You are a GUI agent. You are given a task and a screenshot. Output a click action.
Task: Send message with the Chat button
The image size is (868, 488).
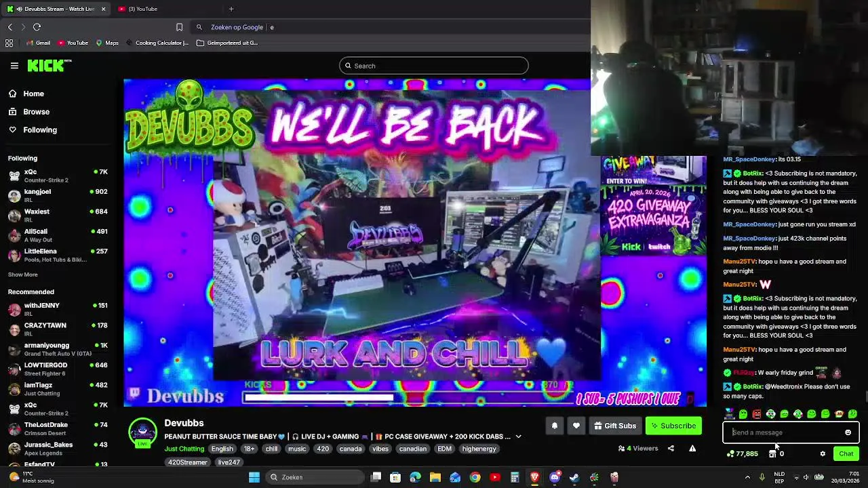(846, 453)
